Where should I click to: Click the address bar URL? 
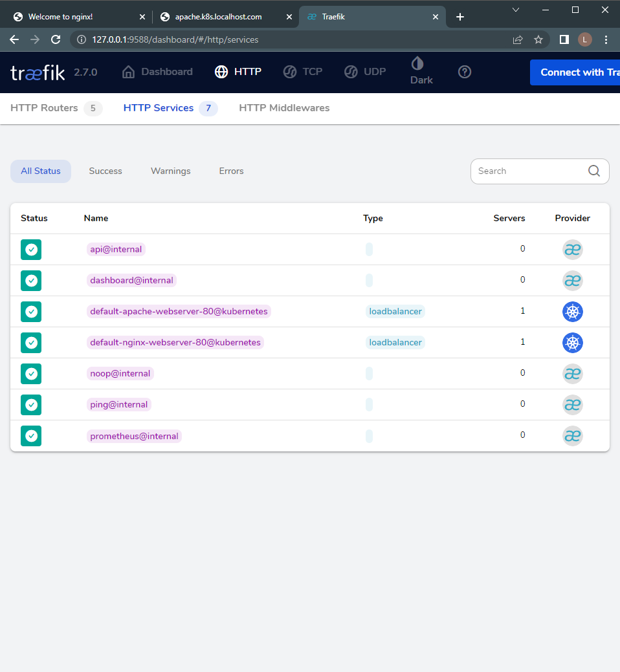pyautogui.click(x=175, y=40)
